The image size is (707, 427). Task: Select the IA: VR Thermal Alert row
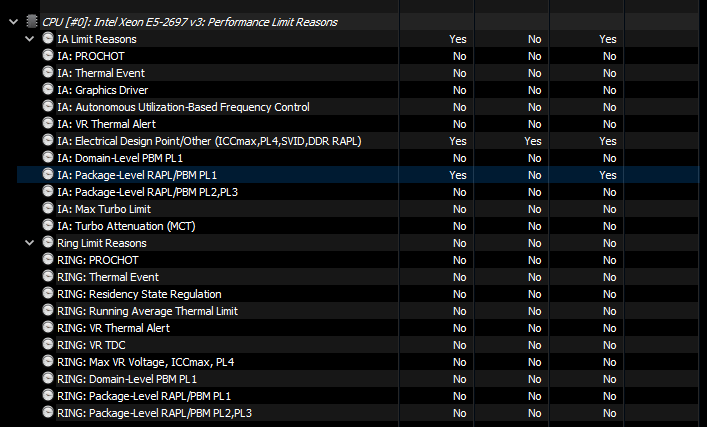click(x=106, y=124)
